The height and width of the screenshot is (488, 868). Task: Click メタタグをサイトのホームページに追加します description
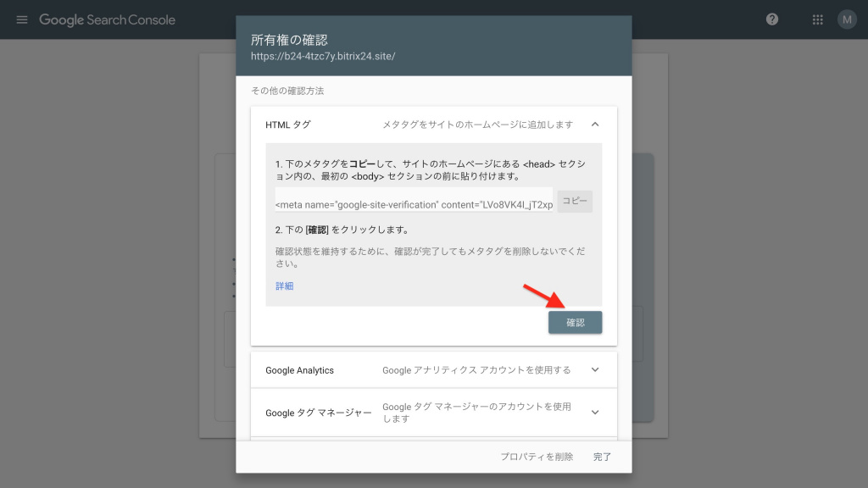pyautogui.click(x=478, y=125)
